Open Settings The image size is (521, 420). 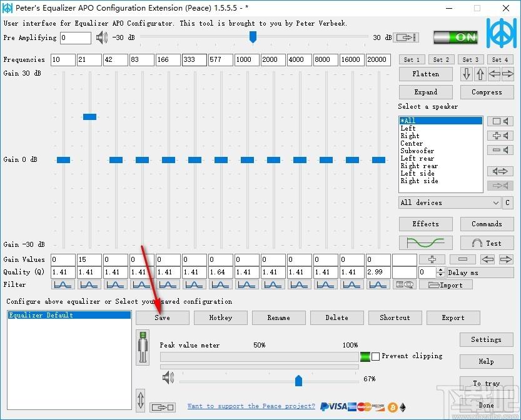tap(487, 339)
